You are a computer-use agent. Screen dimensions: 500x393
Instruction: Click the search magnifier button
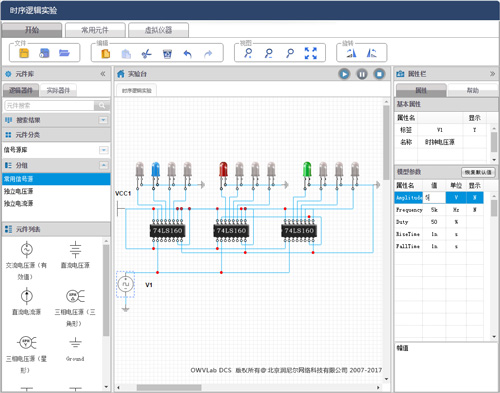tap(102, 106)
